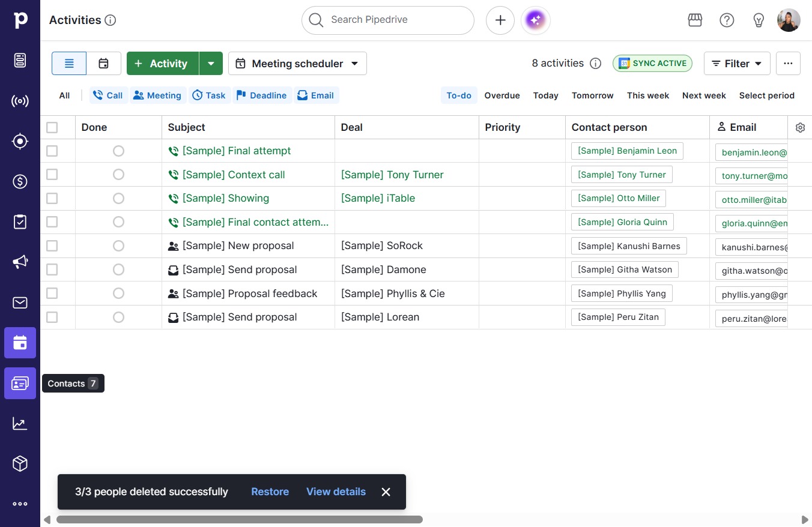Restore the deleted people

[270, 492]
